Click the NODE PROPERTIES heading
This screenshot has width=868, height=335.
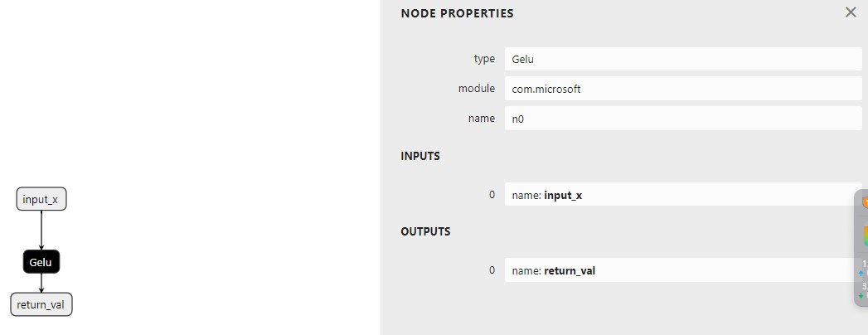click(457, 13)
